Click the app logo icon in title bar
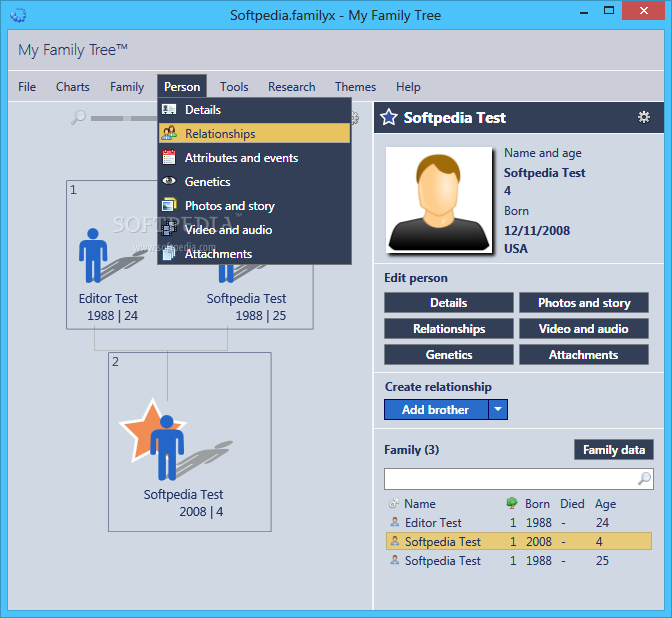This screenshot has height=618, width=672. [x=18, y=15]
